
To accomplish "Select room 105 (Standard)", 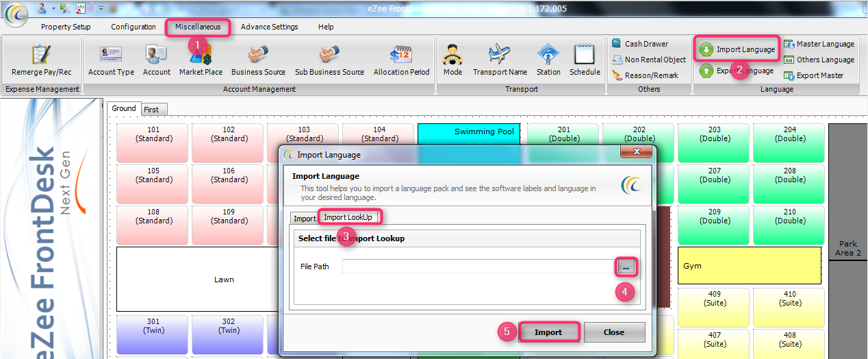I will pos(153,184).
